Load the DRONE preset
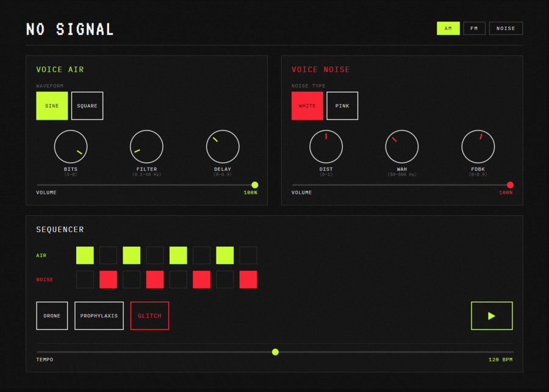 (x=52, y=316)
